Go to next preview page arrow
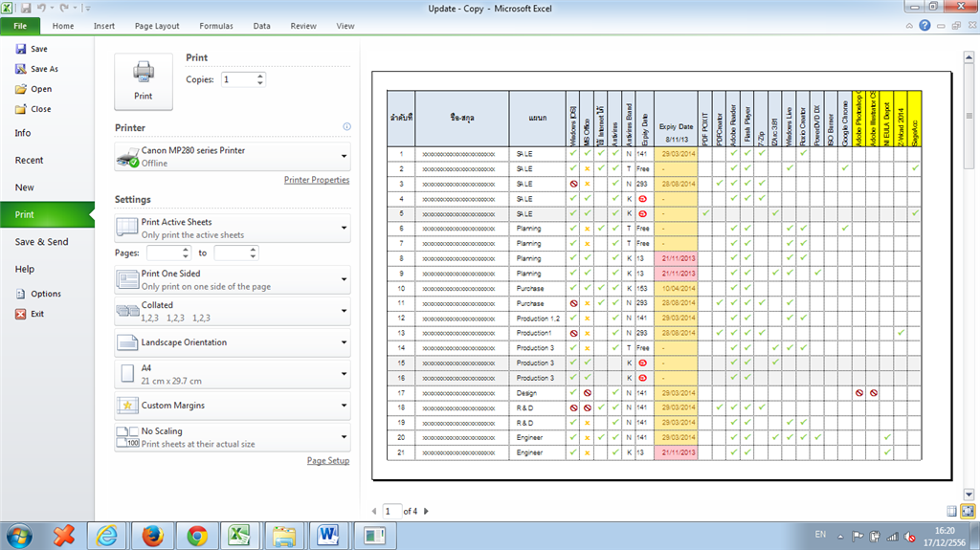 (426, 511)
